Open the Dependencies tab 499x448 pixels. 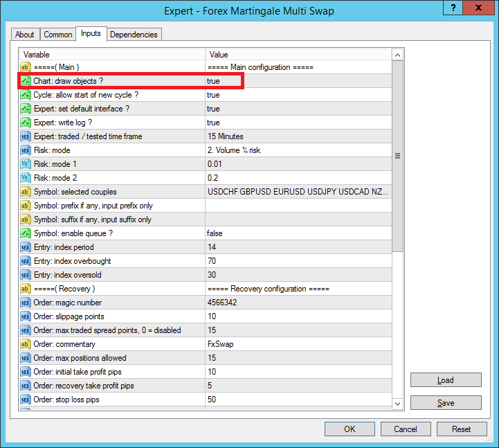[134, 35]
